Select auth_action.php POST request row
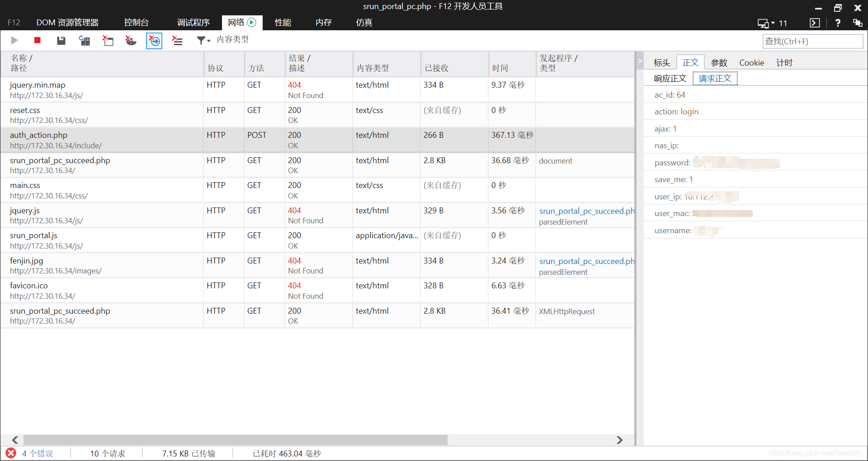 pyautogui.click(x=317, y=140)
